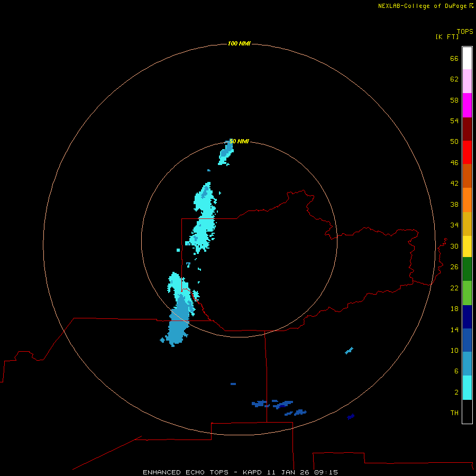Click the TH threshold legend label
The image size is (476, 476).
454,413
